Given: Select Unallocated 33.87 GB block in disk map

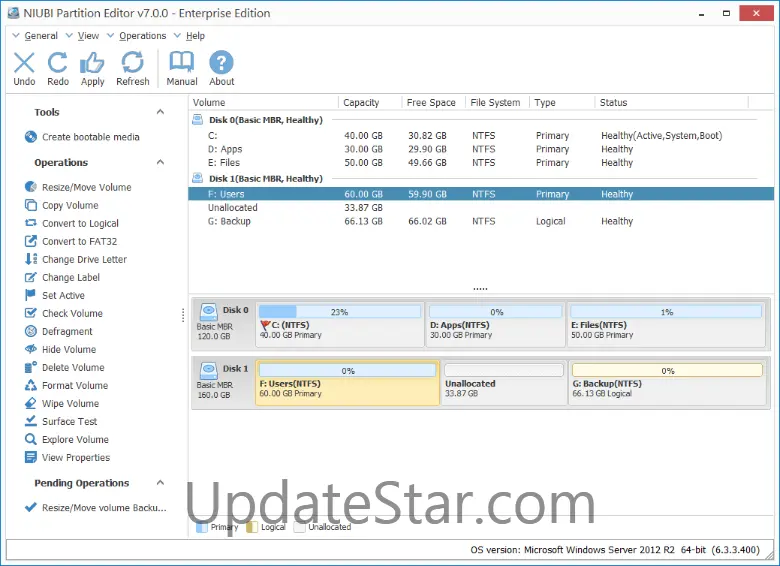Looking at the screenshot, I should [504, 383].
